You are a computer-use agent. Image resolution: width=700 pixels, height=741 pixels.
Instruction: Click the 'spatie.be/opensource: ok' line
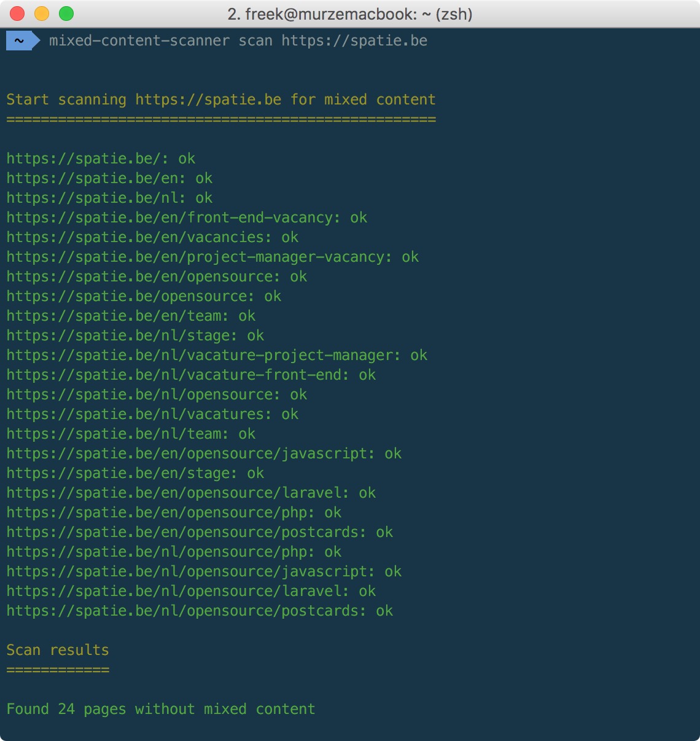pos(144,296)
